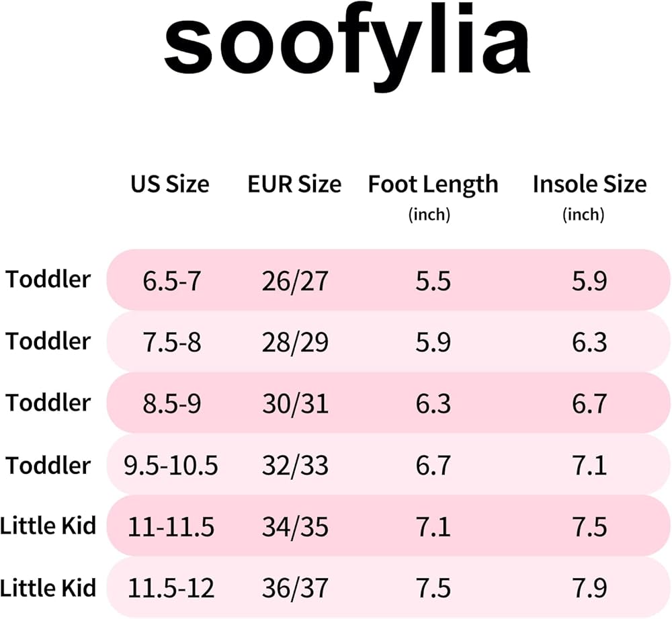Select the EUR Size column header

(294, 184)
